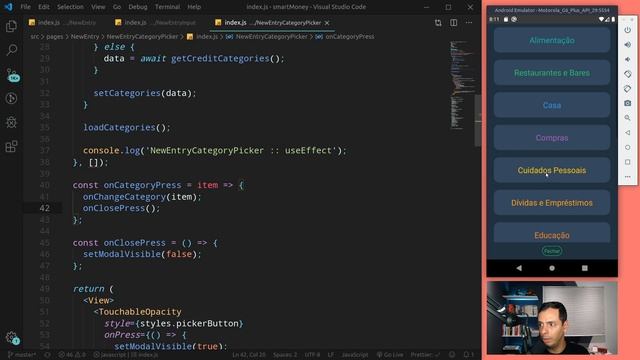640x360 pixels.
Task: Open the Explorer view in activity bar
Action: tap(11, 27)
